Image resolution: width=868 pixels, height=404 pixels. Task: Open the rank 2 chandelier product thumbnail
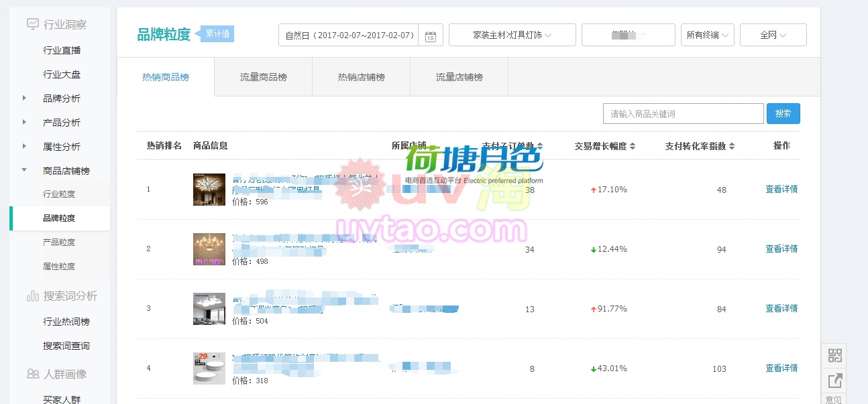pos(209,249)
